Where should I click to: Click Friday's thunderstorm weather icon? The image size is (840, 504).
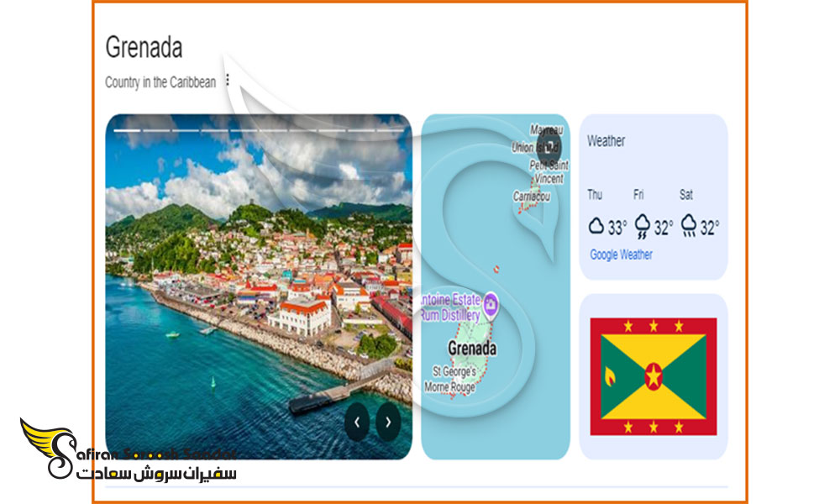pyautogui.click(x=643, y=227)
